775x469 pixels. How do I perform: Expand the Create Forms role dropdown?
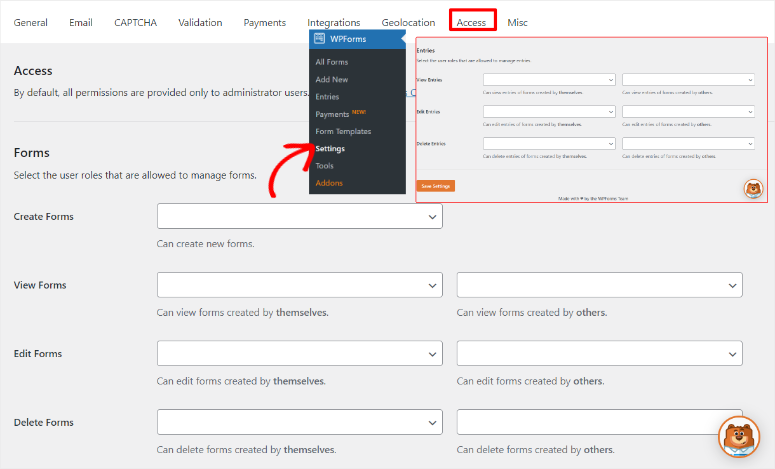[300, 216]
